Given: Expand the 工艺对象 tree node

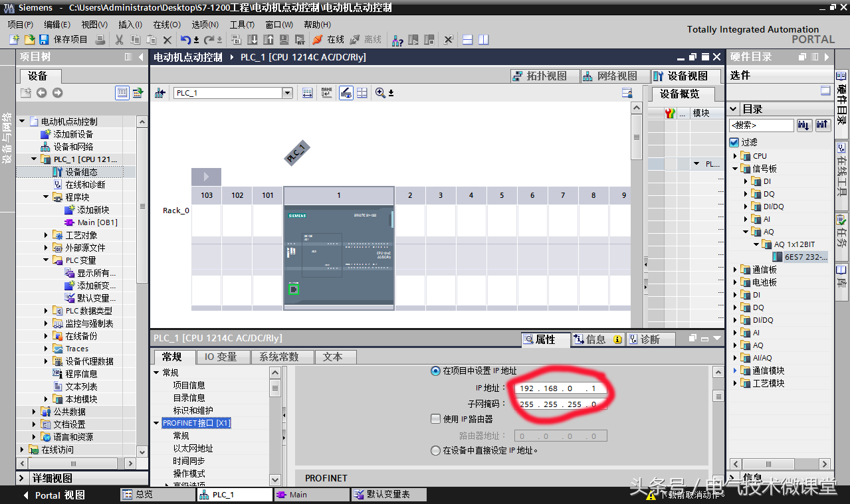Looking at the screenshot, I should [47, 235].
